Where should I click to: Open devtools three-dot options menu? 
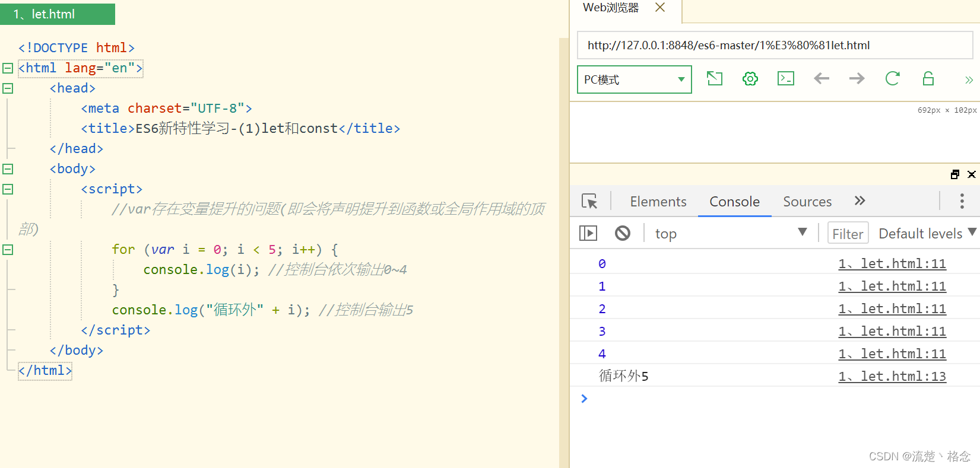(x=962, y=201)
